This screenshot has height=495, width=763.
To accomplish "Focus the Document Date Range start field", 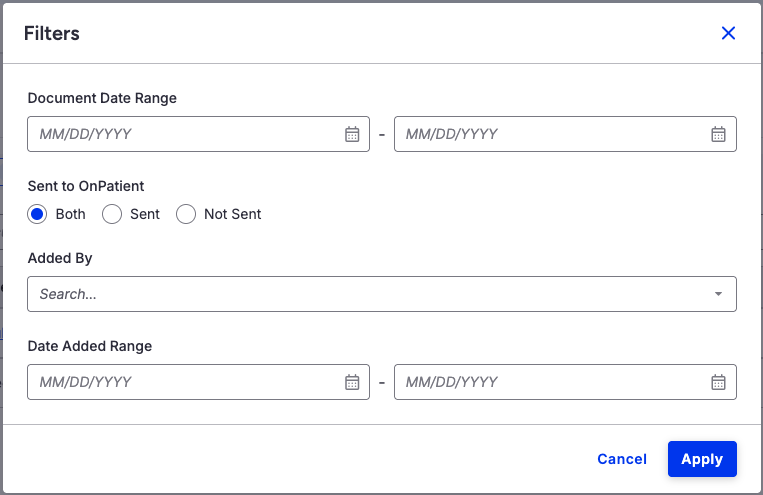I will coord(180,134).
